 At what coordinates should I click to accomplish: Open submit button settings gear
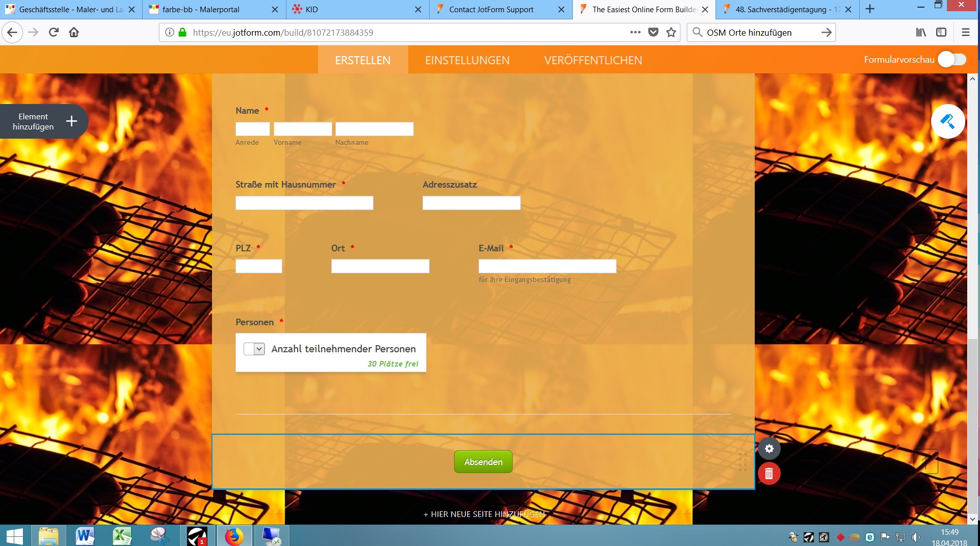[x=769, y=449]
